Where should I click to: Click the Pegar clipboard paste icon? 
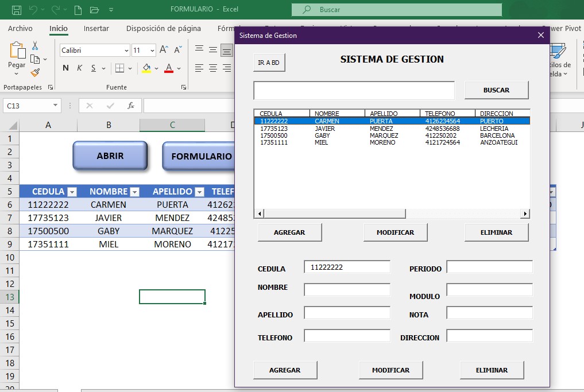pos(17,51)
